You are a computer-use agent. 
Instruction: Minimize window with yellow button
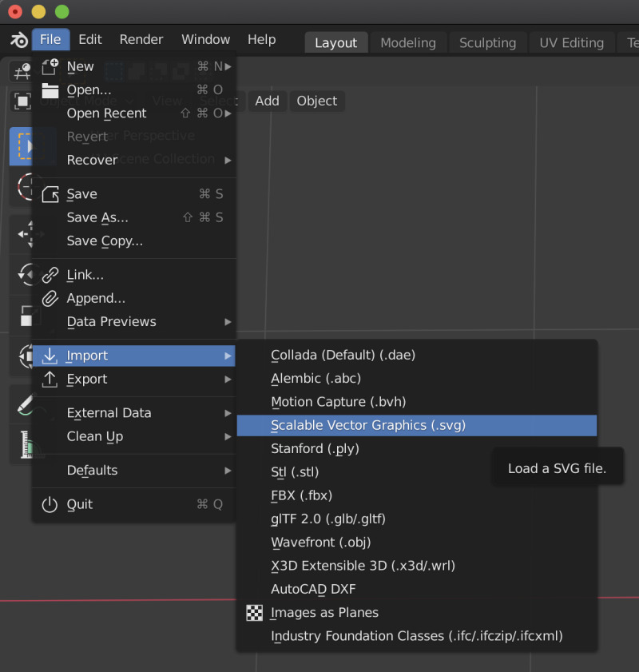pos(38,11)
